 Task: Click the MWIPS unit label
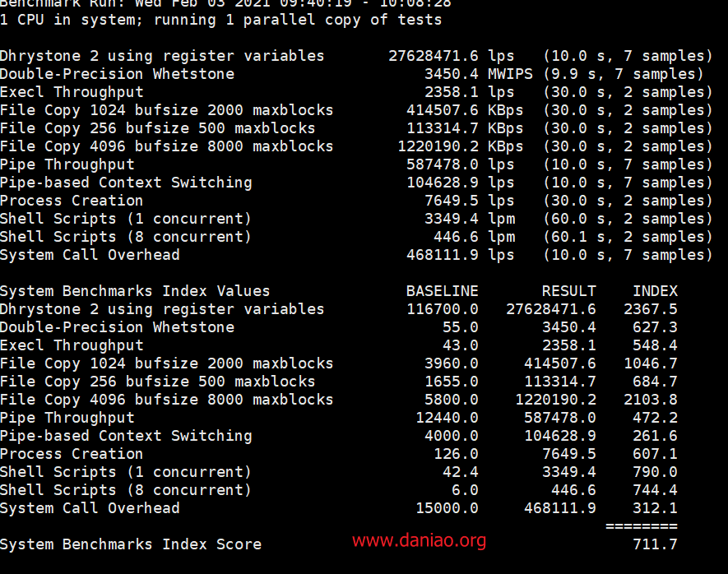pyautogui.click(x=510, y=74)
